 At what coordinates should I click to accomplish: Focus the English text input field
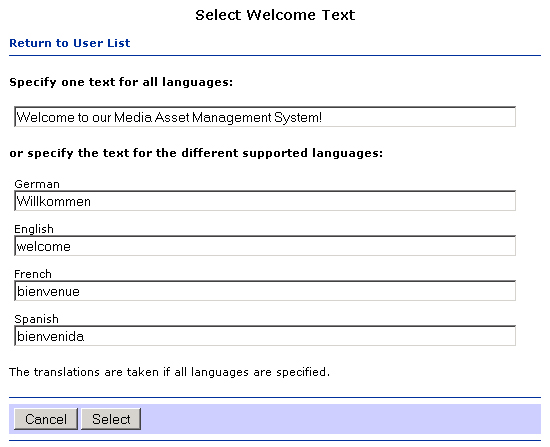point(265,246)
